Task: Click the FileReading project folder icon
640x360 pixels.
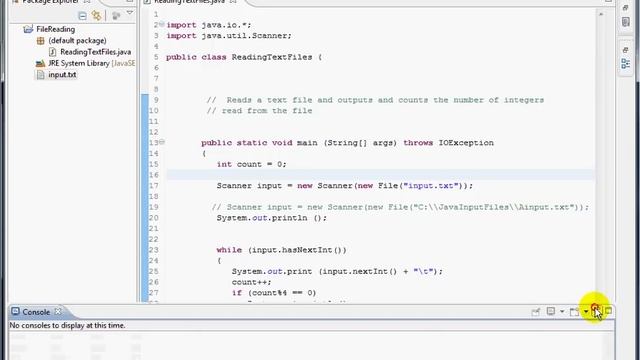Action: point(28,29)
